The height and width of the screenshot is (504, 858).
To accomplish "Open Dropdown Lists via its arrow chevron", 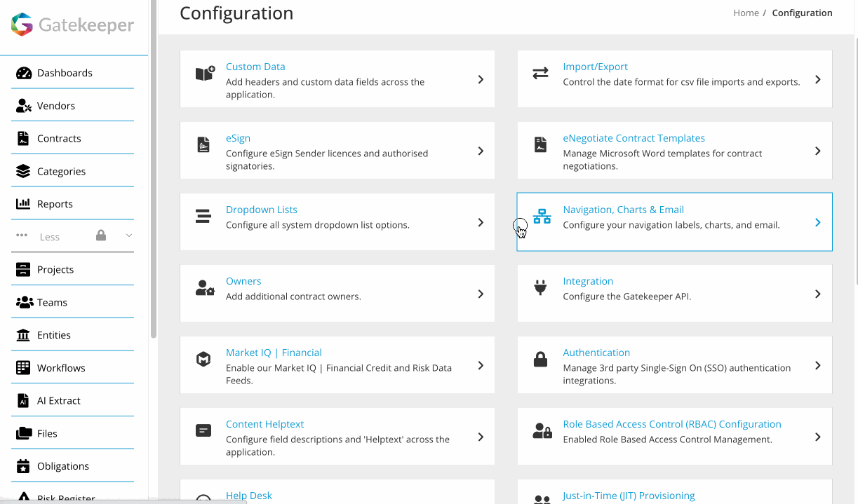I will click(x=481, y=222).
